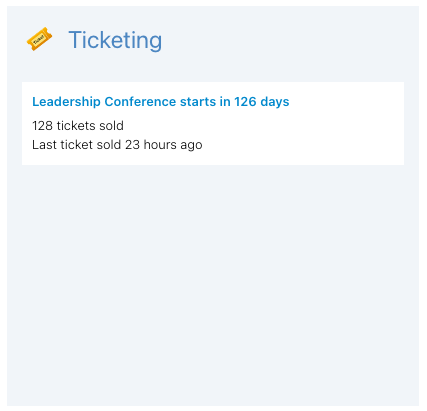Select the 128 tickets sold line

pyautogui.click(x=78, y=126)
